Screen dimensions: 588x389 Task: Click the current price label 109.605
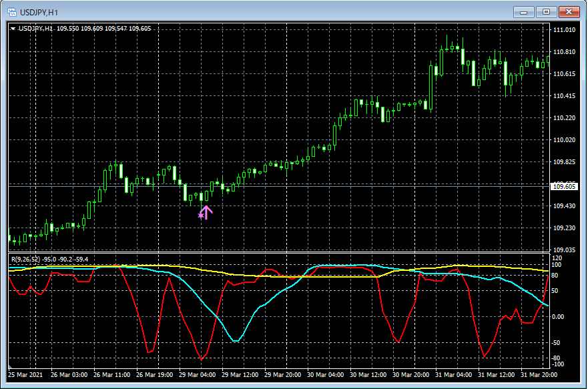click(565, 187)
